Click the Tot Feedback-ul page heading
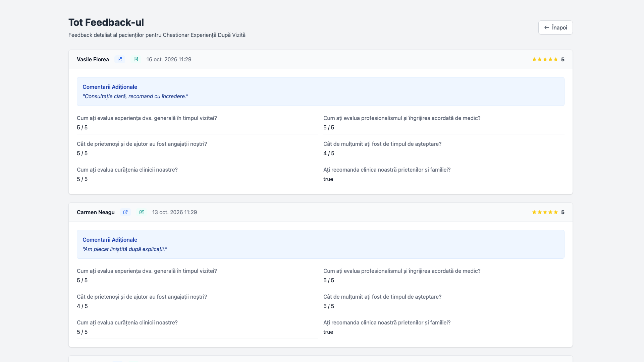Image resolution: width=644 pixels, height=362 pixels. (x=106, y=22)
